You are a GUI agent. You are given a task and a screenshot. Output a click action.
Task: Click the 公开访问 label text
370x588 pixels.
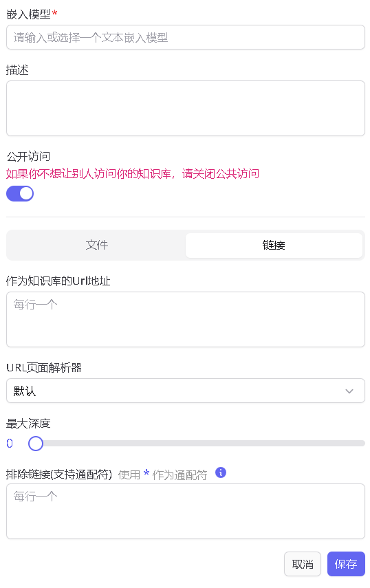point(28,156)
